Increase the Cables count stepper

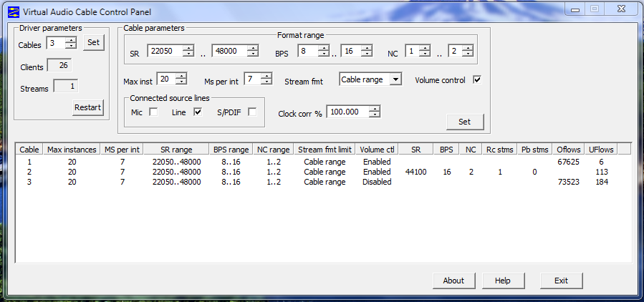(72, 40)
